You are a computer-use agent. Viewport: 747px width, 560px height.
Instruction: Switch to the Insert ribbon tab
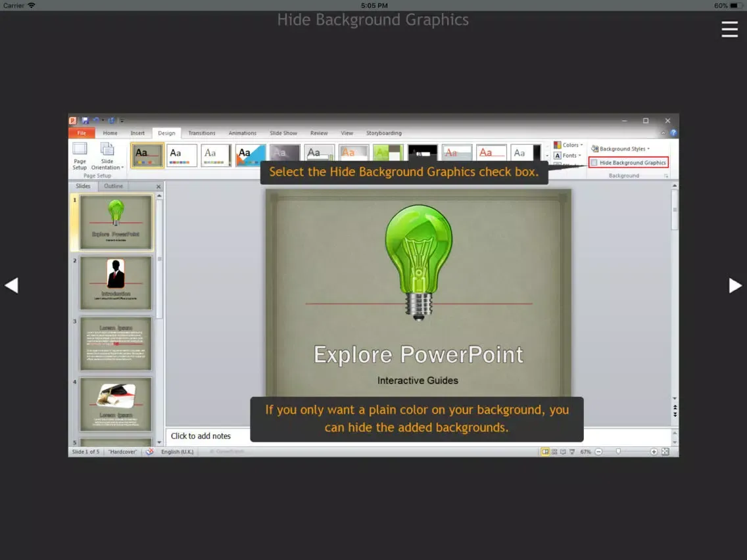click(137, 133)
